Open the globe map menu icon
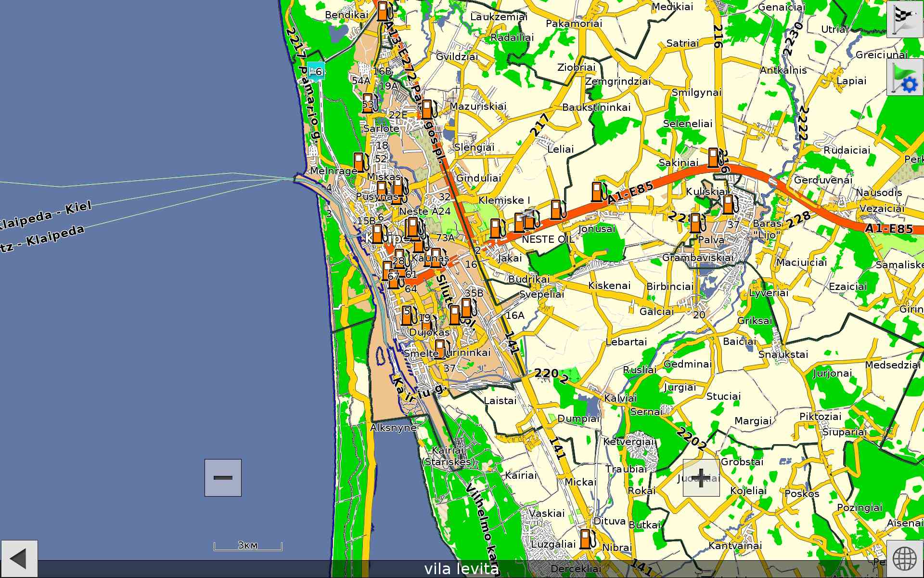This screenshot has width=924, height=578. pos(905,559)
